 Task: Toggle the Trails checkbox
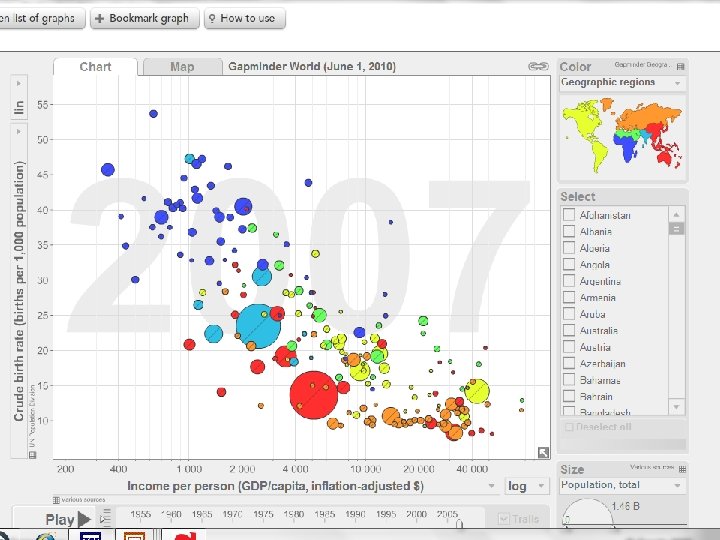pos(504,519)
